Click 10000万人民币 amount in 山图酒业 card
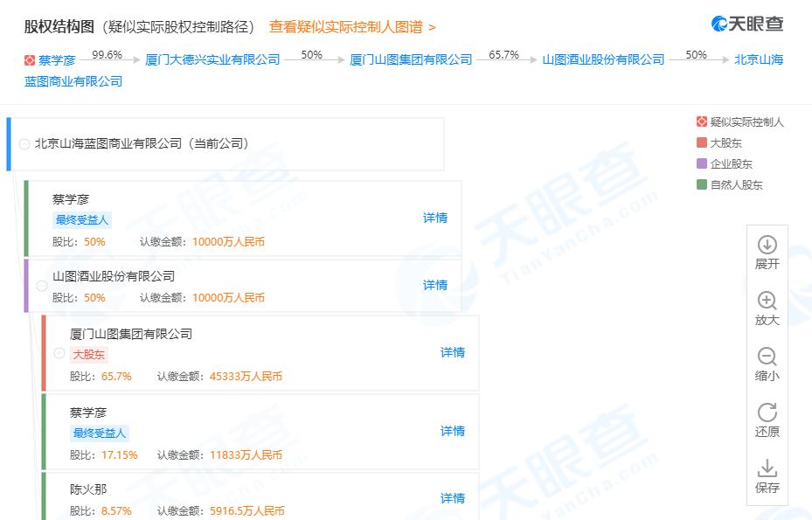 [x=228, y=298]
